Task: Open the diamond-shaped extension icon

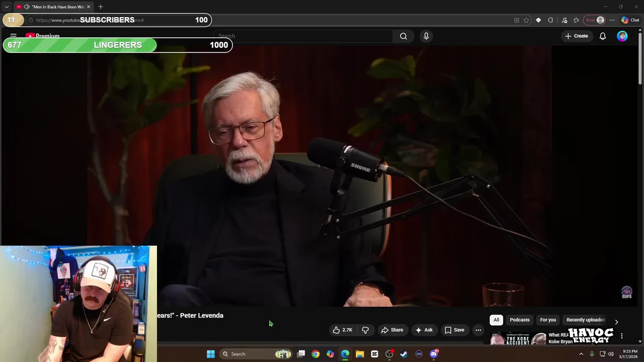Action: 538,20
